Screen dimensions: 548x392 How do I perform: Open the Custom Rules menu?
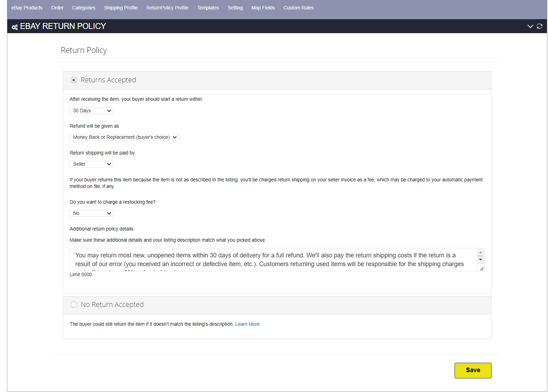pyautogui.click(x=298, y=8)
